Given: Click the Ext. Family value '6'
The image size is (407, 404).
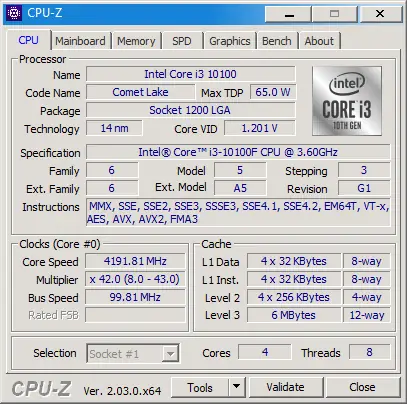Looking at the screenshot, I should 112,188.
